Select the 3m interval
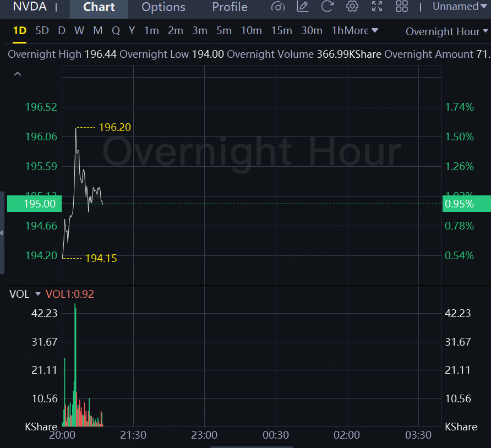Viewport: 491px width, 448px height. pos(200,31)
